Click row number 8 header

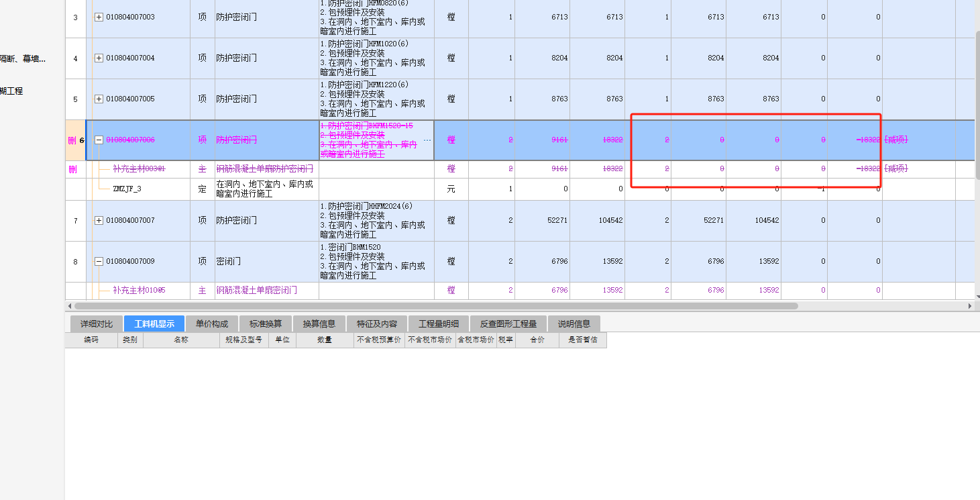click(76, 262)
